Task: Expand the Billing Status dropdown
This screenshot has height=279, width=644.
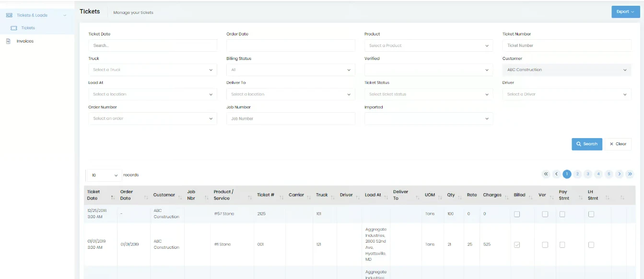Action: [x=291, y=70]
